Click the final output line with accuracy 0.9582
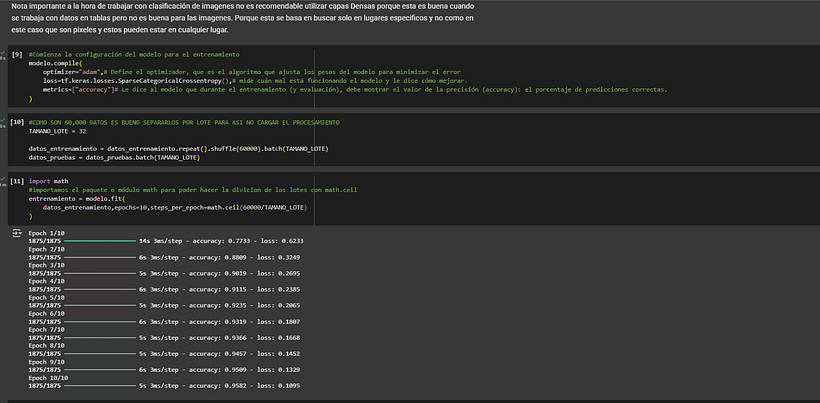The image size is (820, 403). 164,386
